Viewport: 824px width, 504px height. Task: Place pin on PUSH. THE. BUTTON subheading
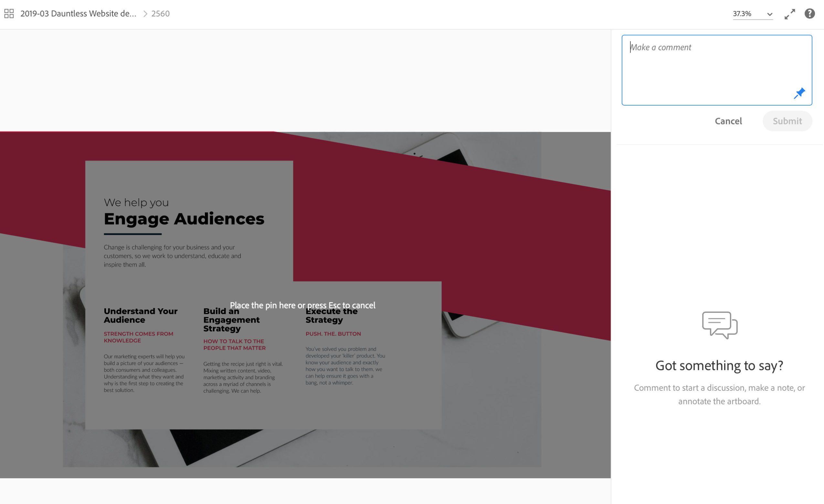(333, 334)
